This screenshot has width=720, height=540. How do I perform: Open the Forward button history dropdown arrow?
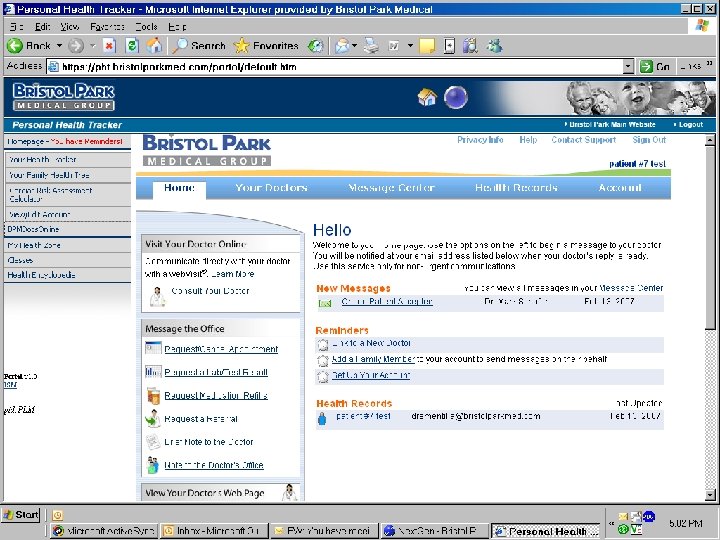pos(93,45)
